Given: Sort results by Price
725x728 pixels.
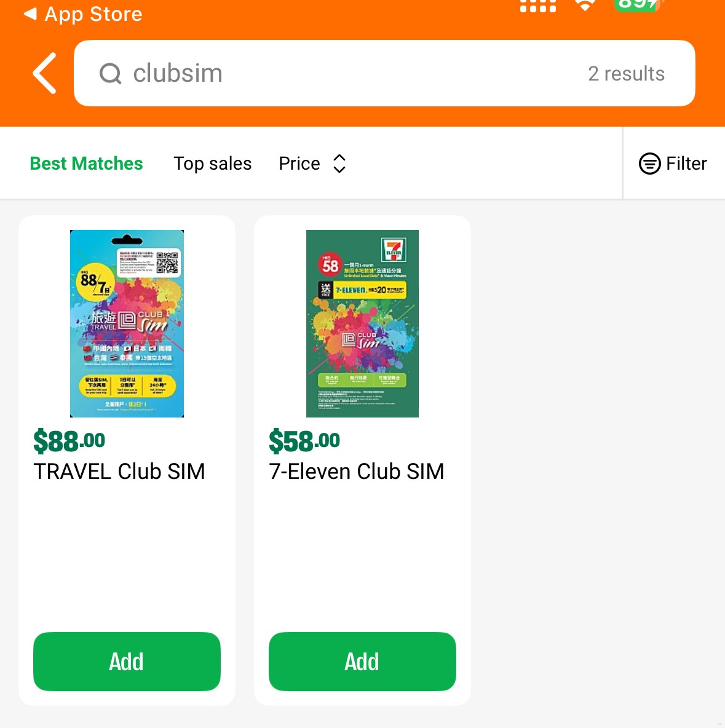Looking at the screenshot, I should [299, 164].
